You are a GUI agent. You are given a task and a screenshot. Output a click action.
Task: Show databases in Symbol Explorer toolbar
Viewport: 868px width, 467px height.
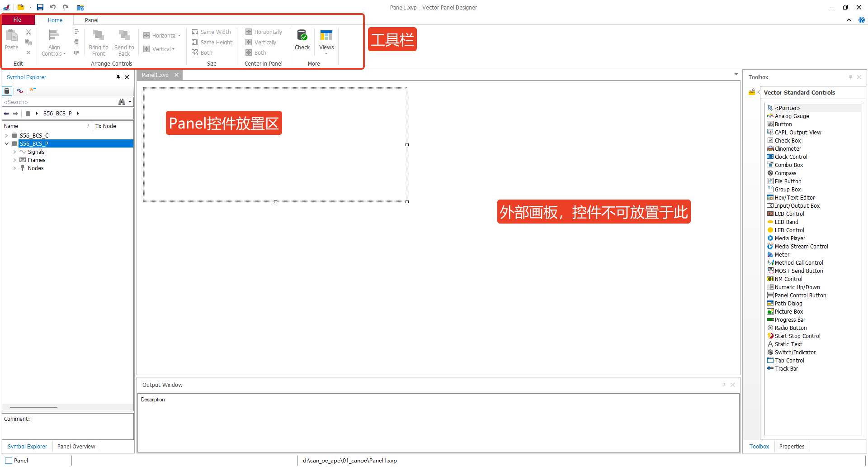click(7, 91)
